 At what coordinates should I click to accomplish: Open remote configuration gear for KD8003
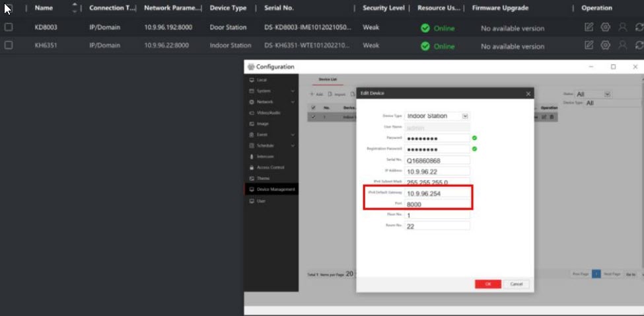pos(606,27)
